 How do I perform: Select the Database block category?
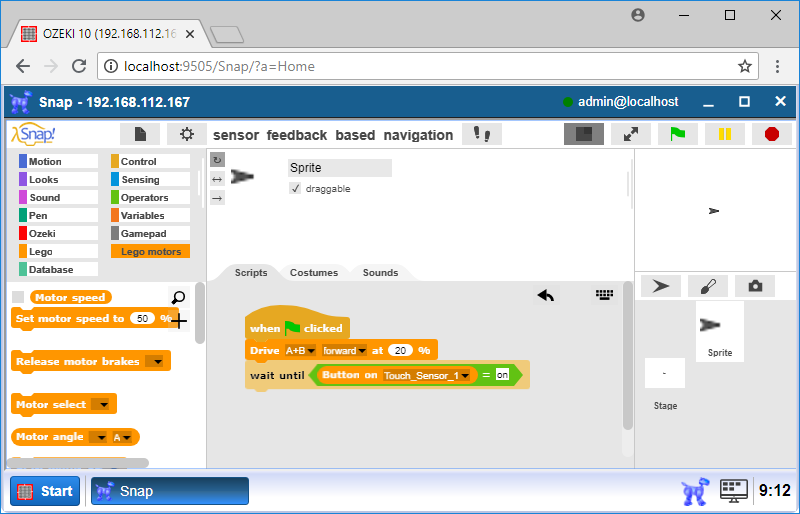click(x=58, y=269)
